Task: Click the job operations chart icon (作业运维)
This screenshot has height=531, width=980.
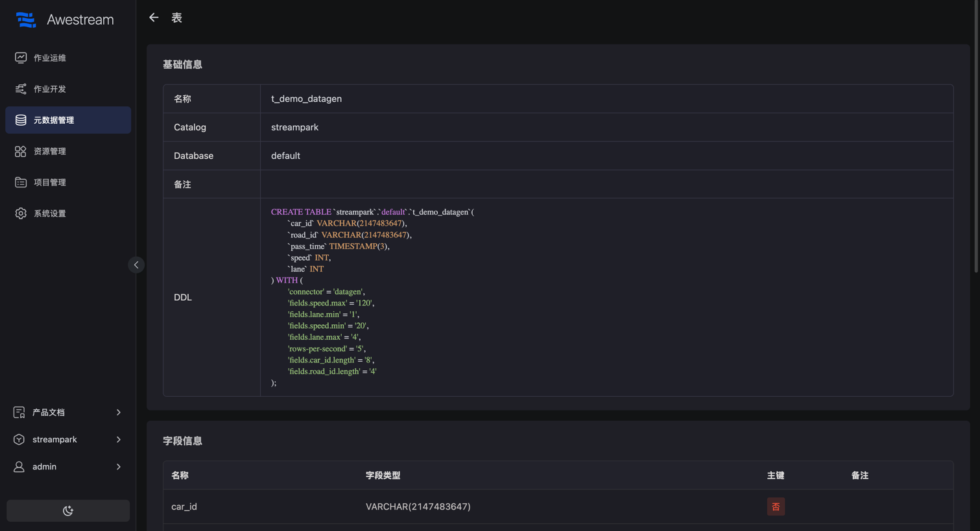Action: click(21, 58)
